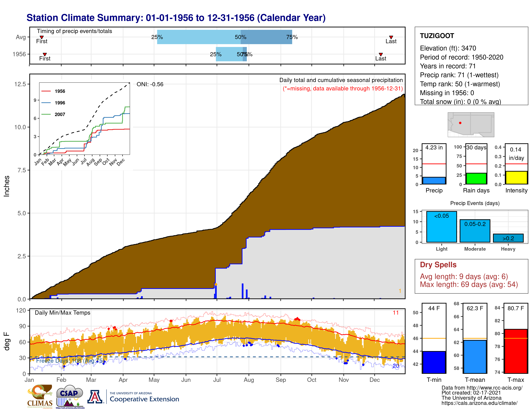Click the green 2007 legend line

(46, 114)
